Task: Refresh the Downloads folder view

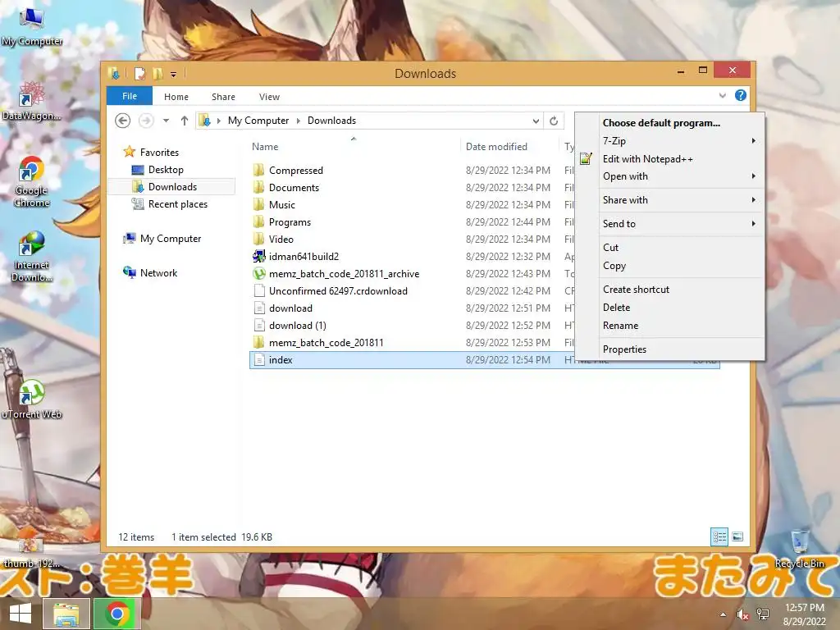Action: (554, 121)
